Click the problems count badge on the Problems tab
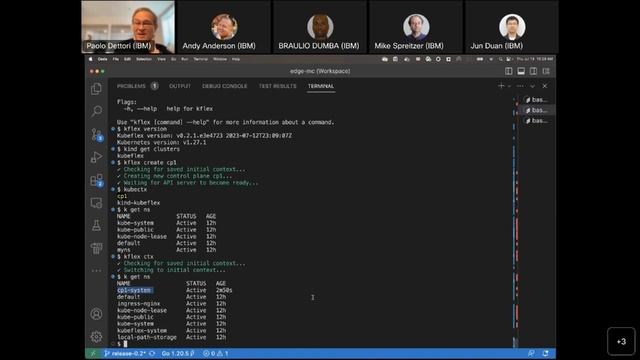640x360 pixels. click(154, 86)
